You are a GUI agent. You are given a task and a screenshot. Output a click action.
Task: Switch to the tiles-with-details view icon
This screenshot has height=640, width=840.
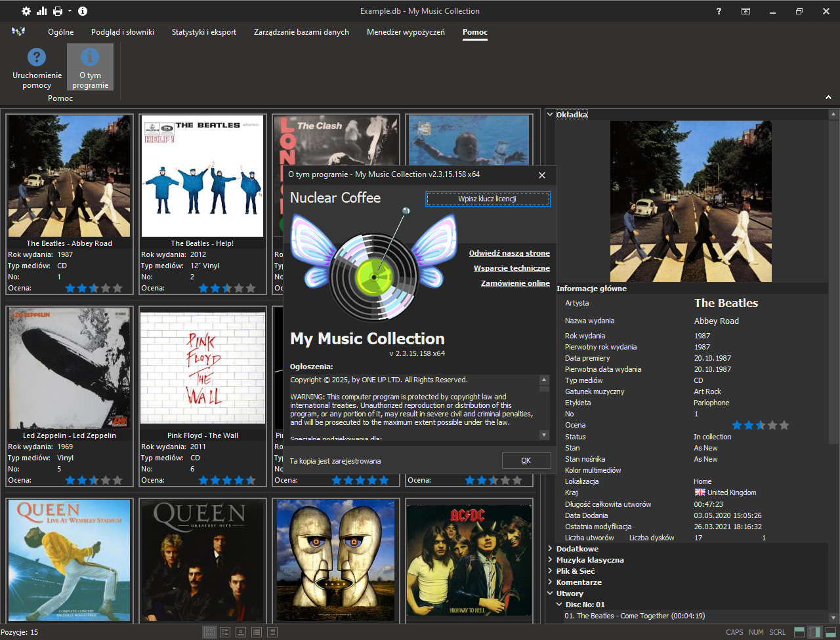pyautogui.click(x=225, y=632)
